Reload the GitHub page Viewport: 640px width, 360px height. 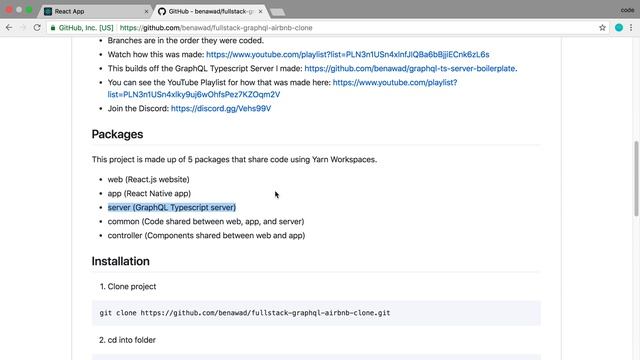coord(37,28)
